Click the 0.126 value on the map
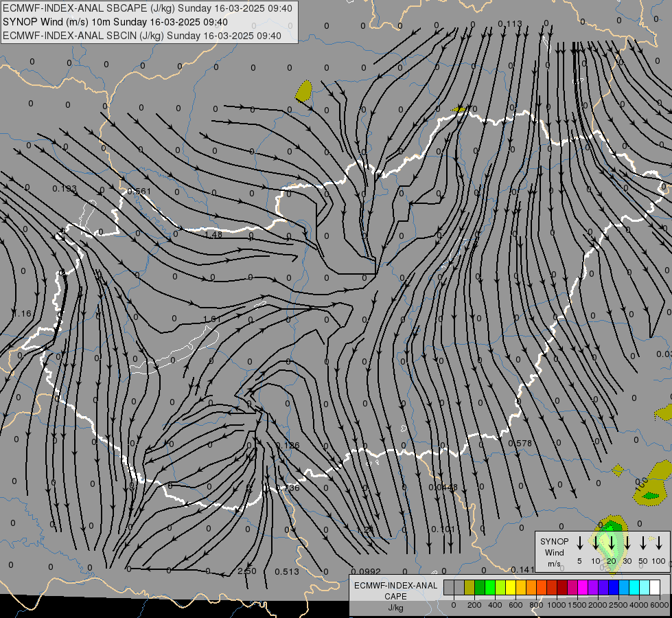 [288, 445]
